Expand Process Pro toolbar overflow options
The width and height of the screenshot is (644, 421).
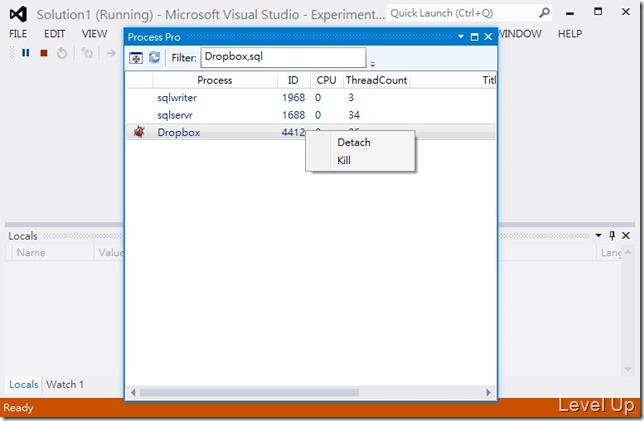point(373,64)
